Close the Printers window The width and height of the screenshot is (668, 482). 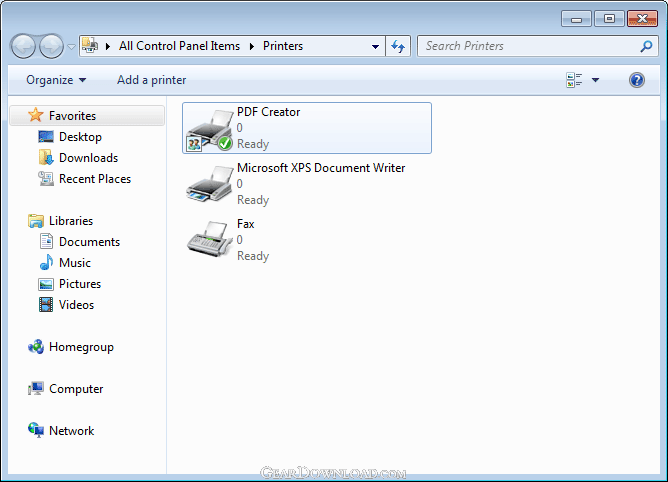click(642, 19)
